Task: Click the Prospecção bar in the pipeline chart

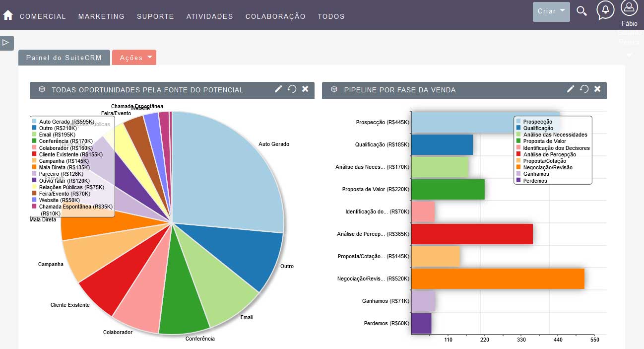Action: tap(486, 122)
